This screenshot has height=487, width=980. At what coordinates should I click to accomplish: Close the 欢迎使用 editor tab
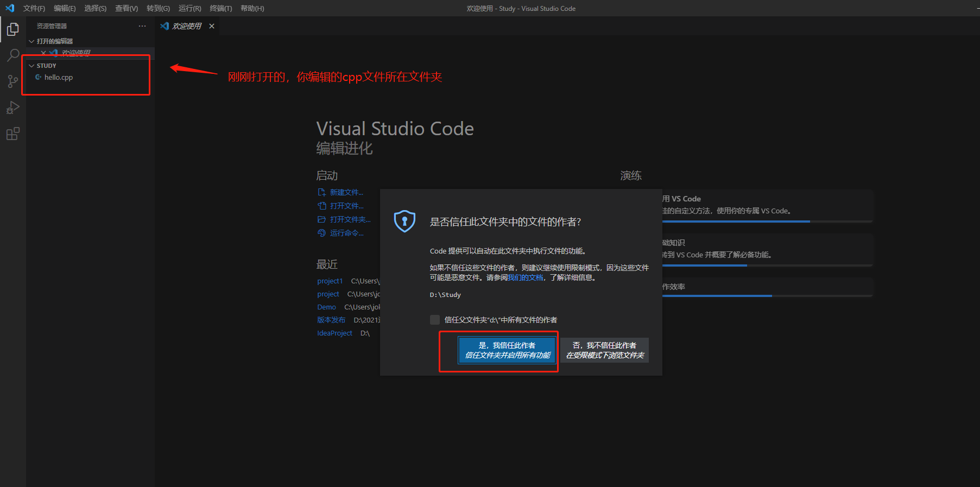tap(212, 26)
